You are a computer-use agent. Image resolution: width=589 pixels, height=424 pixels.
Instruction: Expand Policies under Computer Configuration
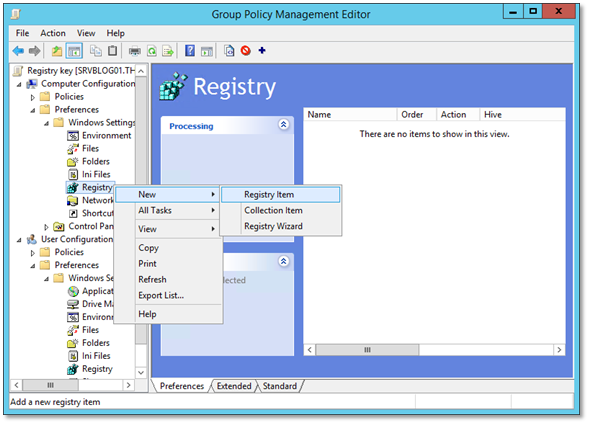tap(32, 97)
